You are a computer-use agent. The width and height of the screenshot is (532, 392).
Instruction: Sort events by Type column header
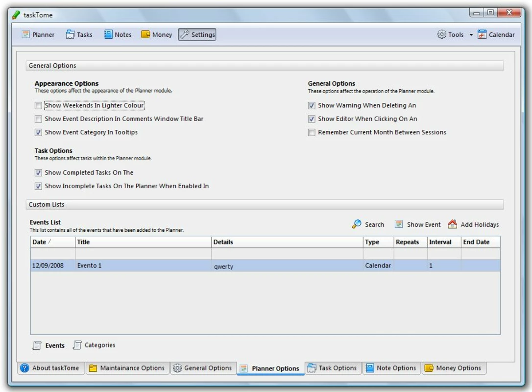coord(378,242)
